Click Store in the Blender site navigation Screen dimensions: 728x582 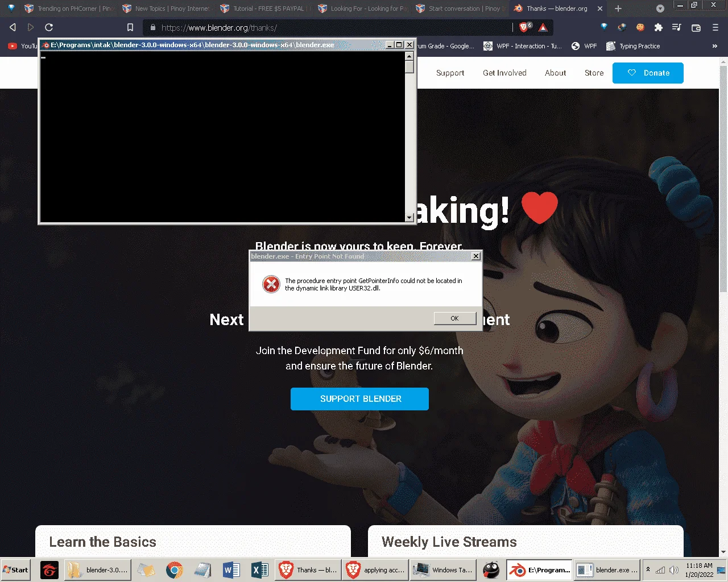pyautogui.click(x=594, y=73)
